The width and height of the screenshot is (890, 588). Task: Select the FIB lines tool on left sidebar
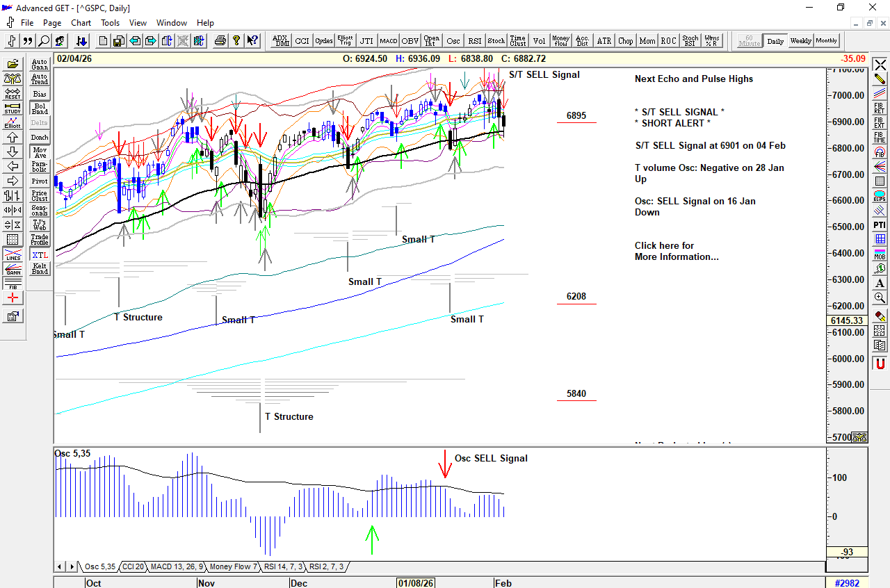[13, 284]
